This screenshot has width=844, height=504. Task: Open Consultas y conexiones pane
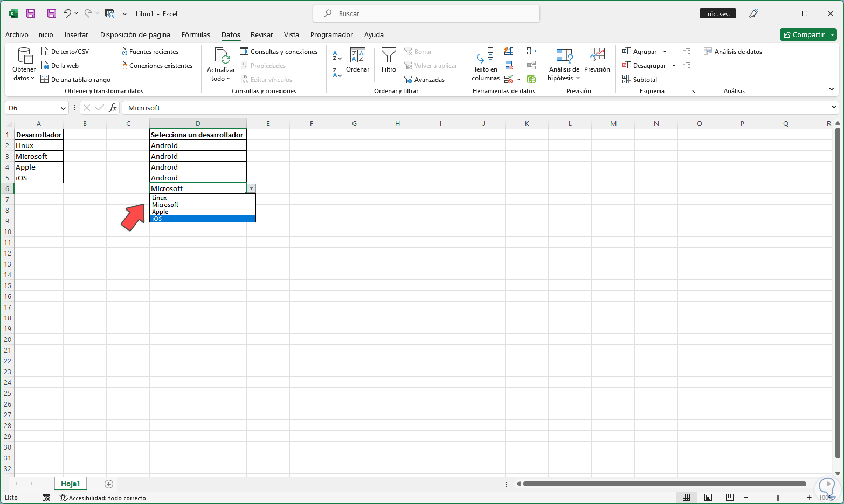[x=279, y=52]
